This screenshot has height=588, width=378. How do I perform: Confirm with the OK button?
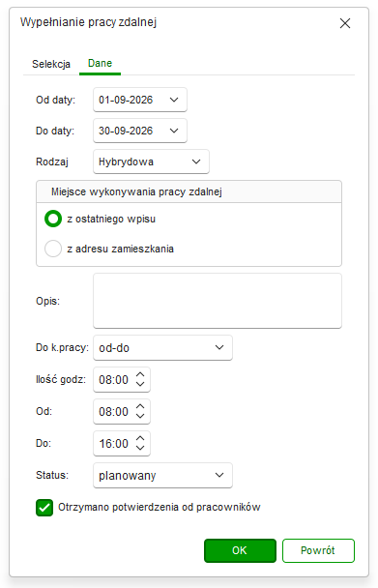[x=240, y=550]
